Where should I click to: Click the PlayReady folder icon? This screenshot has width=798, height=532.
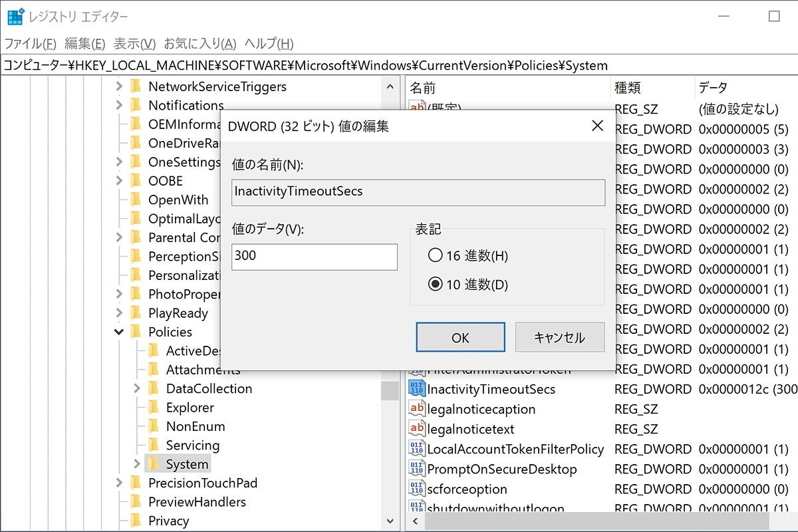coord(136,313)
